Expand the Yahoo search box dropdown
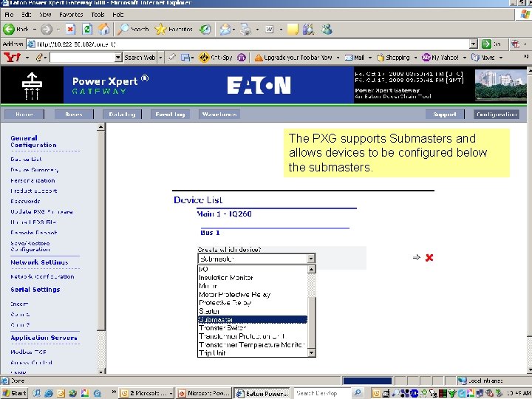532x399 pixels. 118,58
